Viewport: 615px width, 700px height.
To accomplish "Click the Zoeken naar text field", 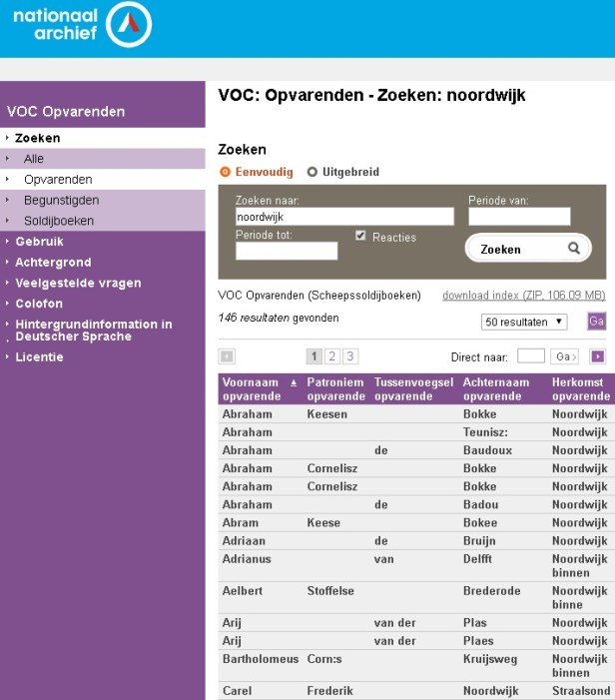I will tap(344, 216).
